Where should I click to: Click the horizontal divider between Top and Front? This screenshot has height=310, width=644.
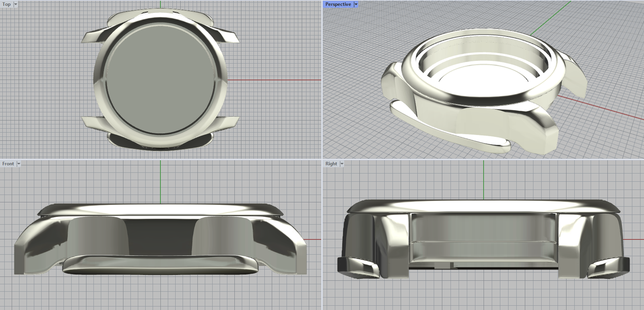(161, 159)
